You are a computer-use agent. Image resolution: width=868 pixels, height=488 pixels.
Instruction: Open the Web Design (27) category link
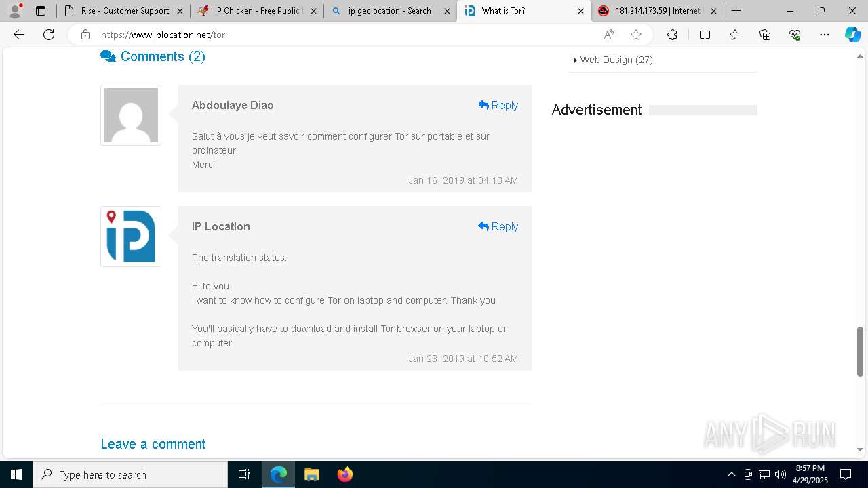616,60
